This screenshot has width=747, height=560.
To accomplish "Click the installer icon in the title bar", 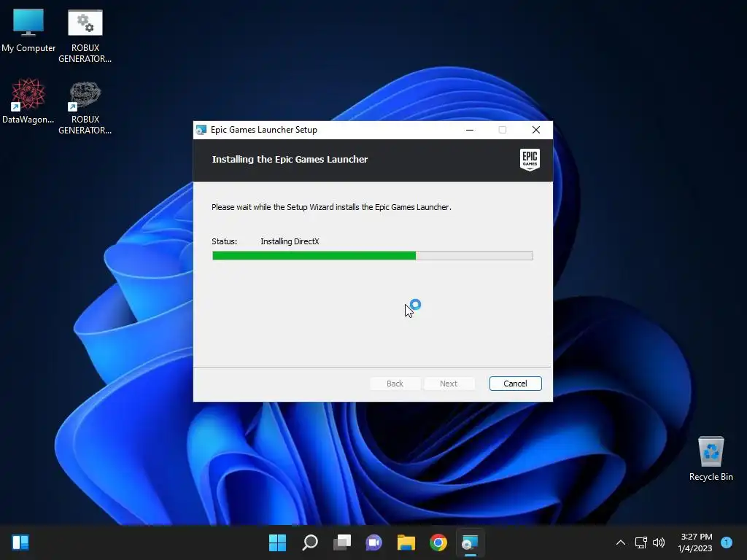I will [201, 130].
